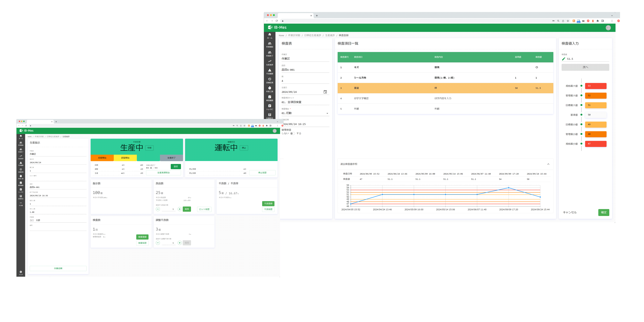The image size is (644, 322).
Task: Select the 印字文字確認 inspection row
Action: tap(445, 99)
